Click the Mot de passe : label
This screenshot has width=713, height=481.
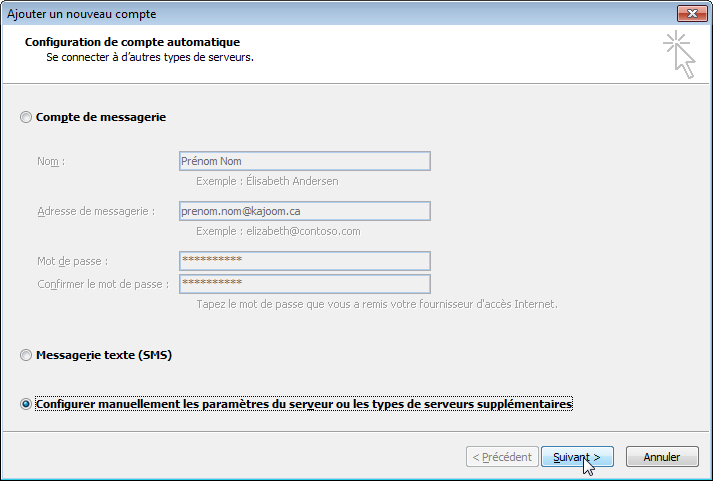tap(72, 261)
